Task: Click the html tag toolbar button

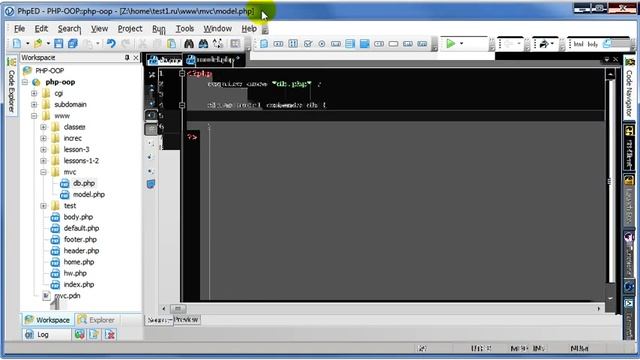Action: [x=578, y=44]
